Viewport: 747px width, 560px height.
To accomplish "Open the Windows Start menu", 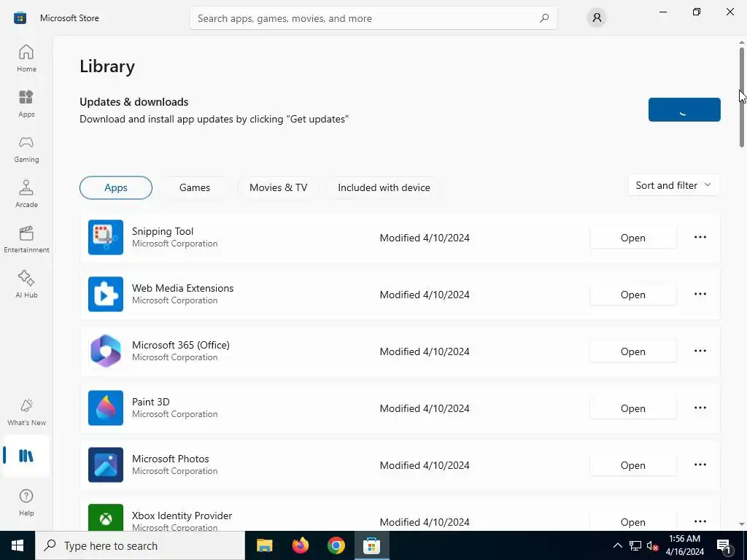I will click(18, 545).
